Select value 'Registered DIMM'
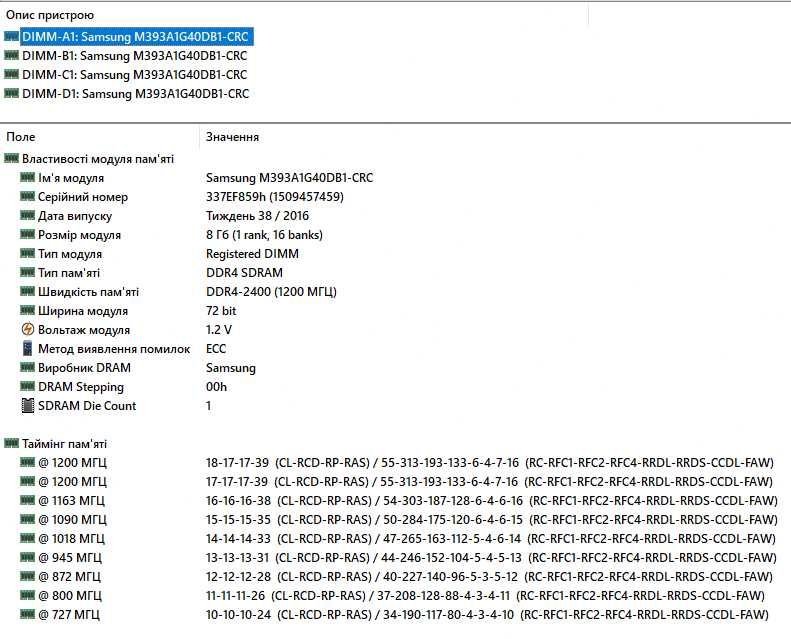Screen dimensions: 791x639 tap(252, 254)
